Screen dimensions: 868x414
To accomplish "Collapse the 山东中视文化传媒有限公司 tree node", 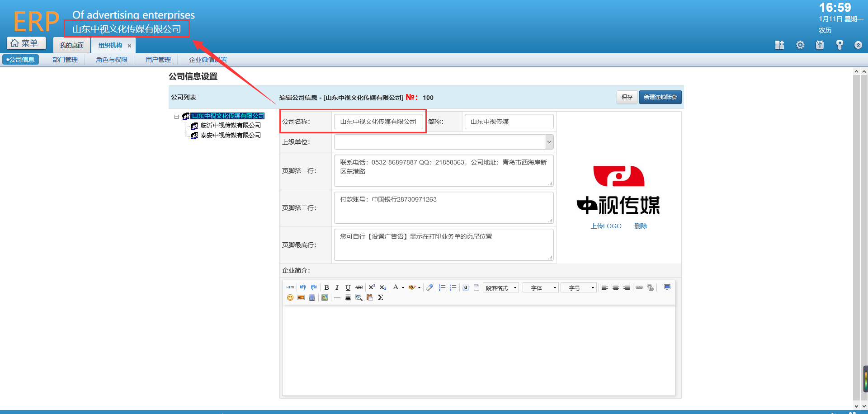I will click(177, 117).
